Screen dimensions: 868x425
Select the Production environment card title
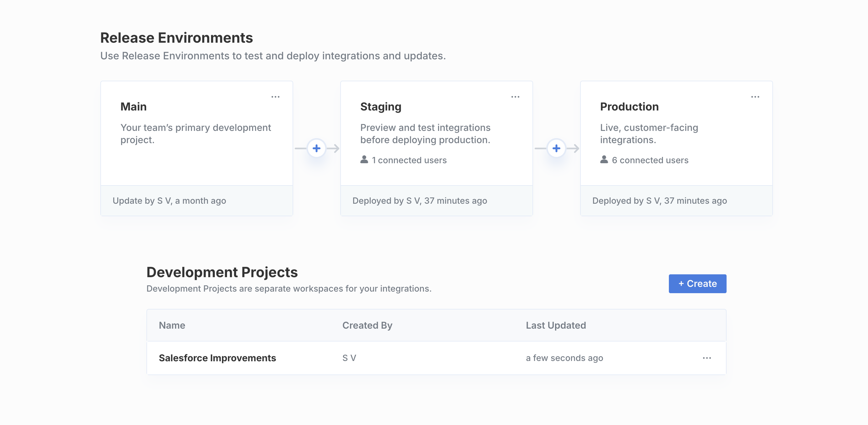pos(629,107)
